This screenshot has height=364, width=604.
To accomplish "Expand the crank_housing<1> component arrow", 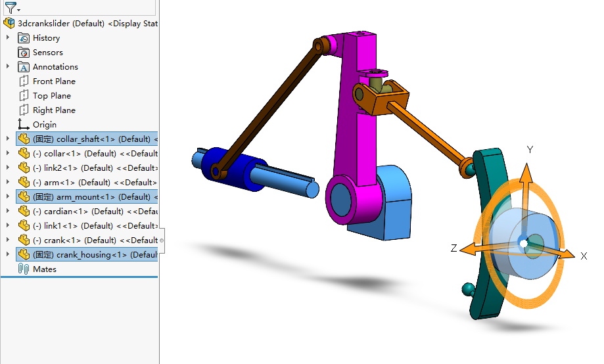I will point(8,255).
